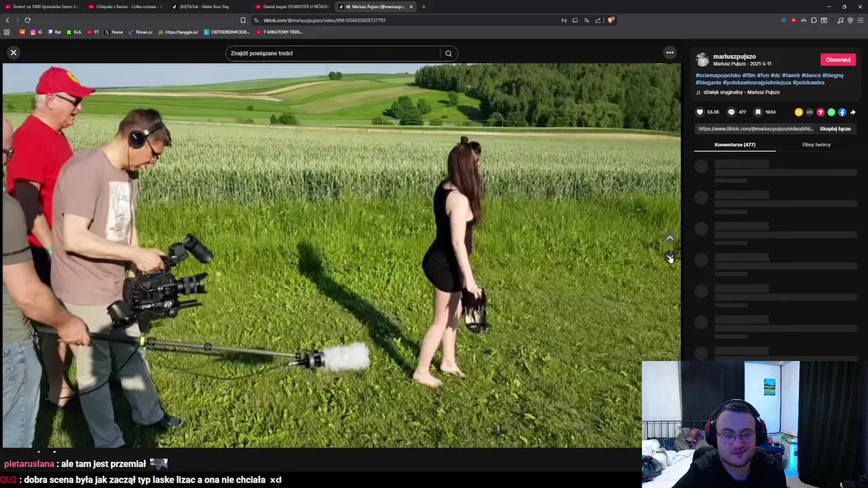Click the address bar URL

[x=325, y=20]
